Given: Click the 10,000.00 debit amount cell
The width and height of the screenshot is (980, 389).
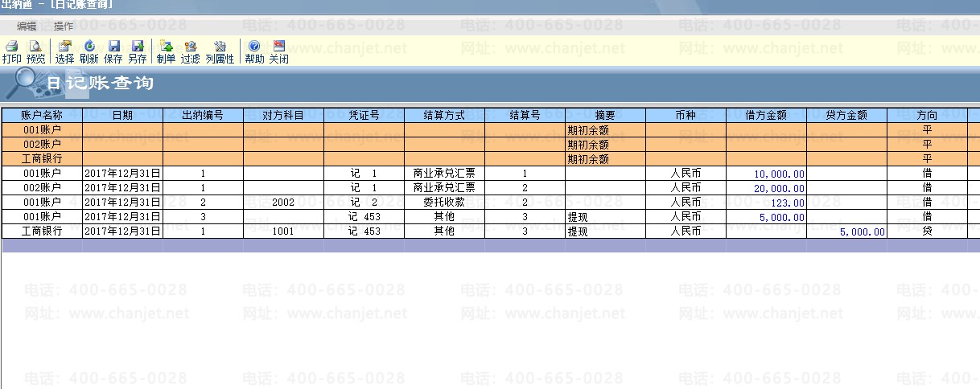Looking at the screenshot, I should [766, 174].
